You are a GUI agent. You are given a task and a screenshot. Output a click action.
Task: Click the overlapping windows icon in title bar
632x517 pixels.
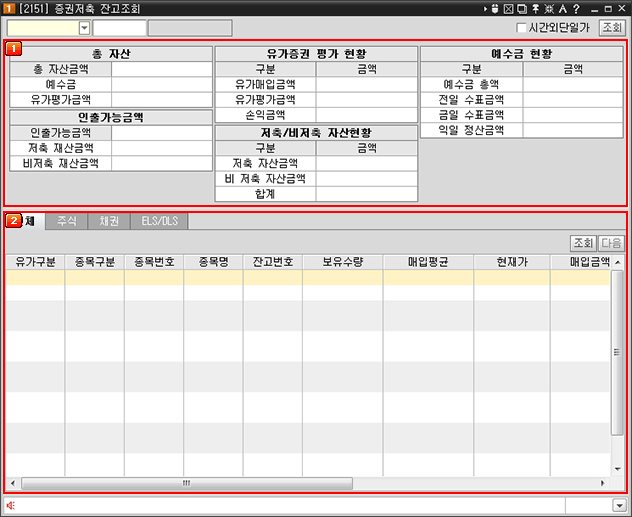pyautogui.click(x=520, y=9)
